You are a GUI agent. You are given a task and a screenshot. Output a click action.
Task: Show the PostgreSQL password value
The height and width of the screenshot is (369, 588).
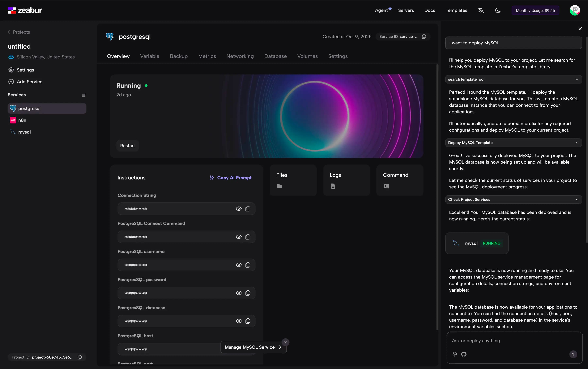click(238, 293)
